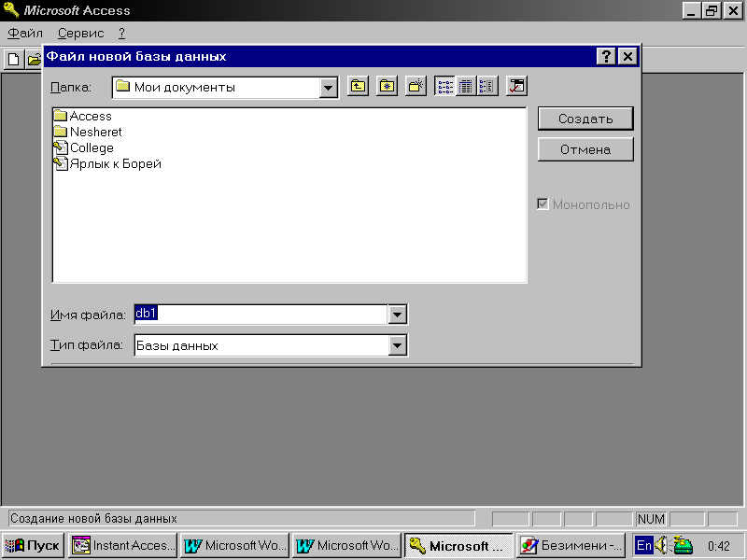Open the Access folder
Screen dimensions: 747x560
pyautogui.click(x=82, y=116)
